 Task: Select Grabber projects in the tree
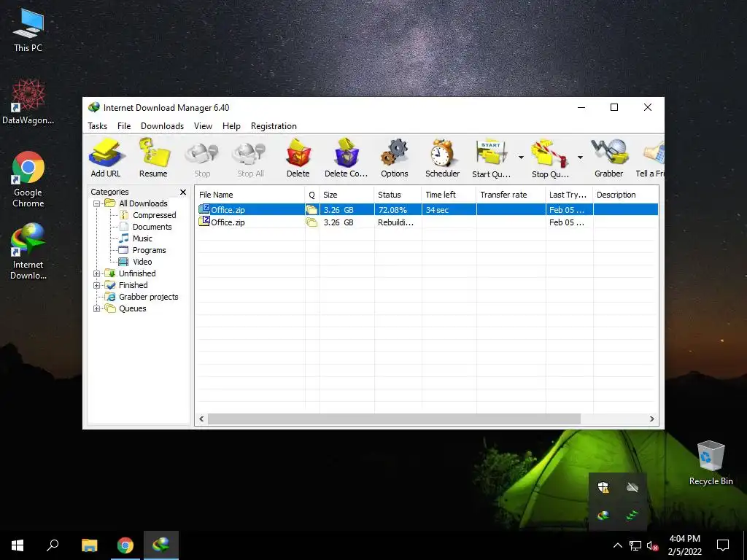tap(142, 297)
